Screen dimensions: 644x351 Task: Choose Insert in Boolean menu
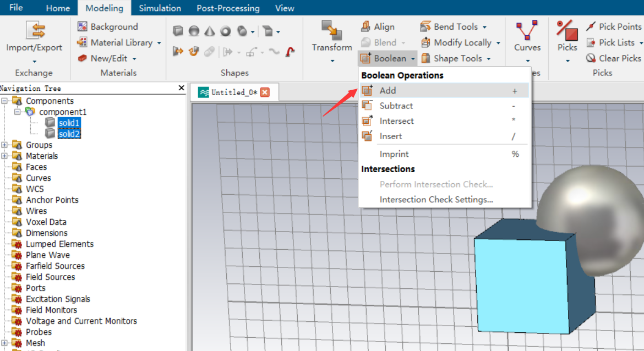click(444, 136)
